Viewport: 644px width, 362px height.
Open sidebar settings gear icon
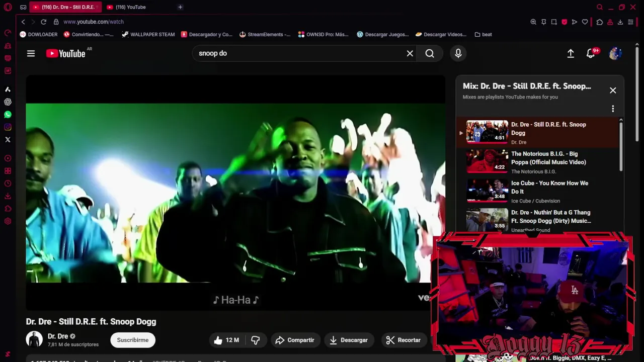point(8,221)
